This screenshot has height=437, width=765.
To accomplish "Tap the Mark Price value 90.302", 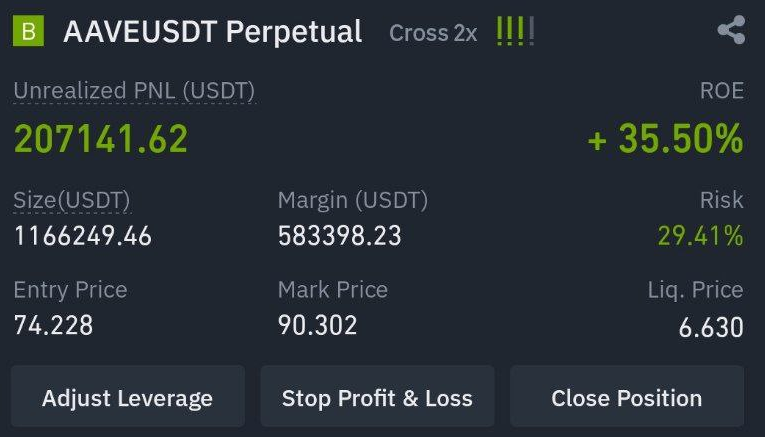I will point(318,325).
